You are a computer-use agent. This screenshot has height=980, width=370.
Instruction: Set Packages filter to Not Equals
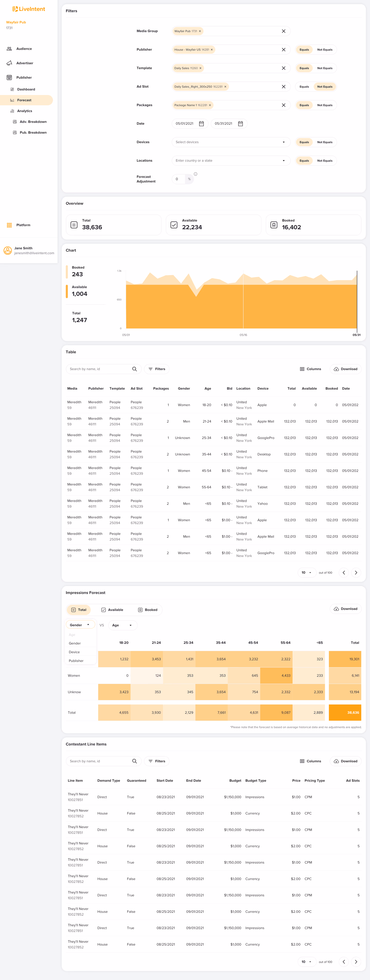[325, 105]
